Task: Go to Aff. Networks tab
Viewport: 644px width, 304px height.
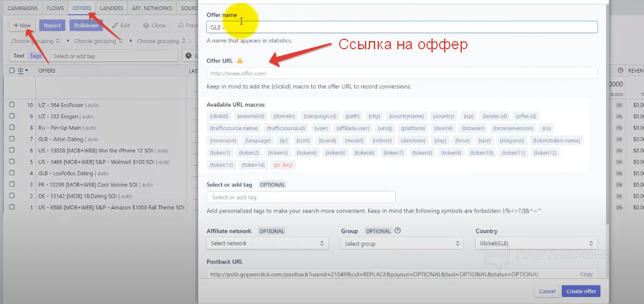Action: [x=152, y=8]
